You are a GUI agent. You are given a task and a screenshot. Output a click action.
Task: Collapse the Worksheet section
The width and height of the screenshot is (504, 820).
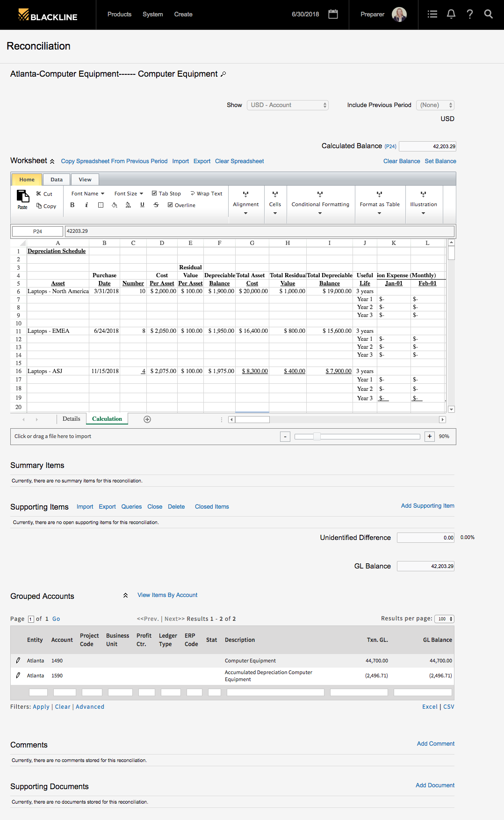52,161
